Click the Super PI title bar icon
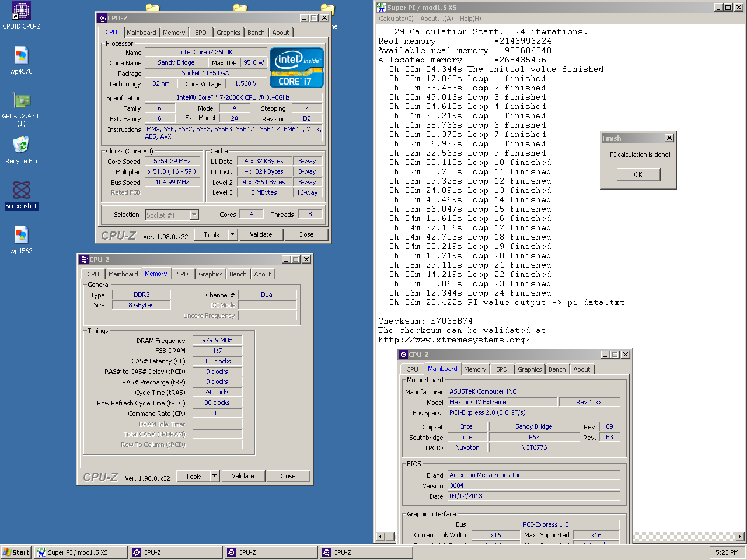The height and width of the screenshot is (560, 747). coord(381,8)
